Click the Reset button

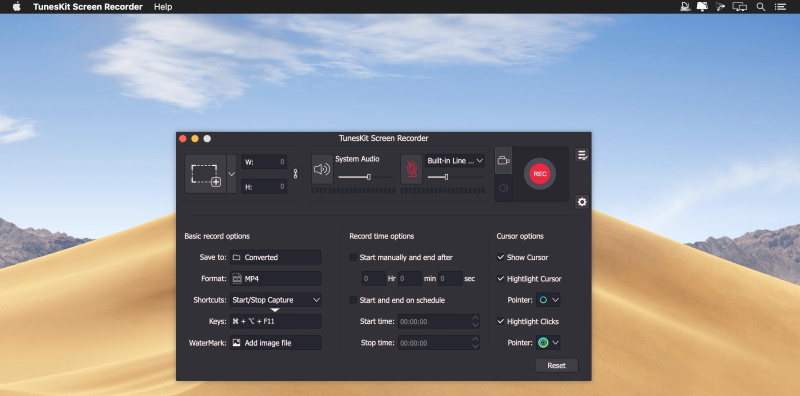coord(557,365)
